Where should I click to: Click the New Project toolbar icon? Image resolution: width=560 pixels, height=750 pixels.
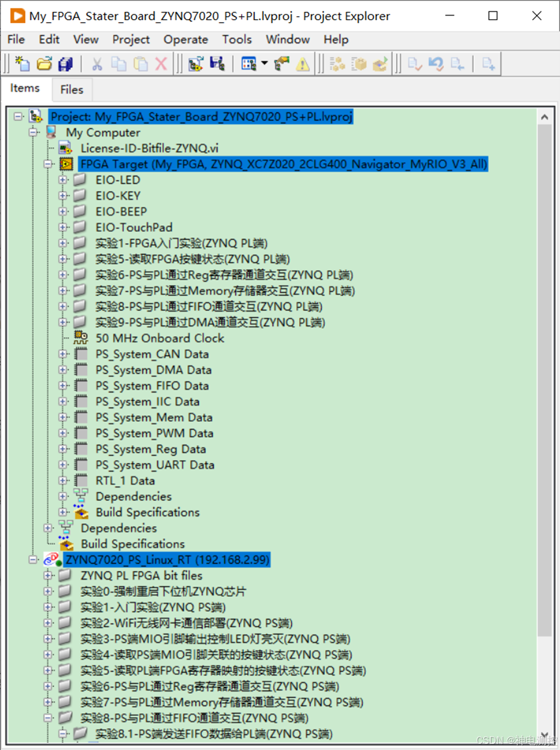coord(22,64)
